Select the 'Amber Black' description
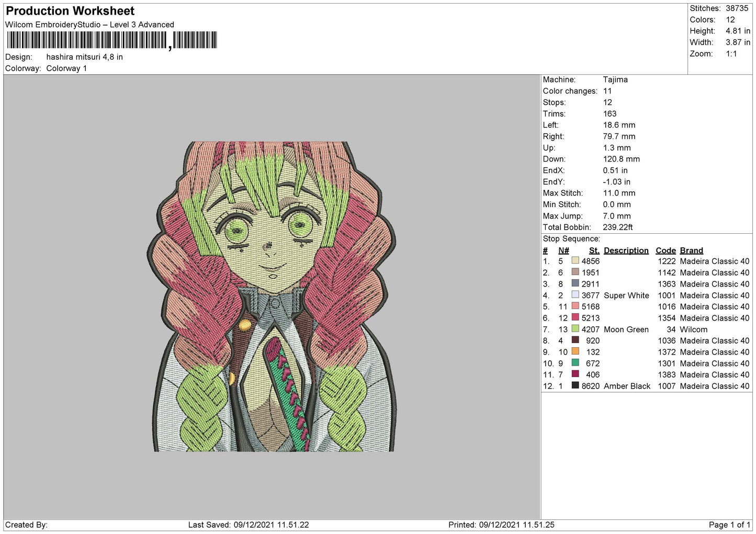 [x=627, y=386]
